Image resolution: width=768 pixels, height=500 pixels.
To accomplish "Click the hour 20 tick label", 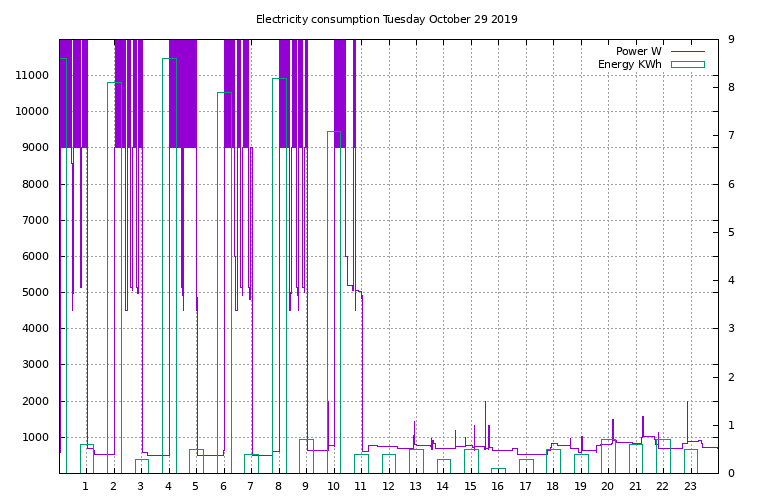I will [x=607, y=486].
